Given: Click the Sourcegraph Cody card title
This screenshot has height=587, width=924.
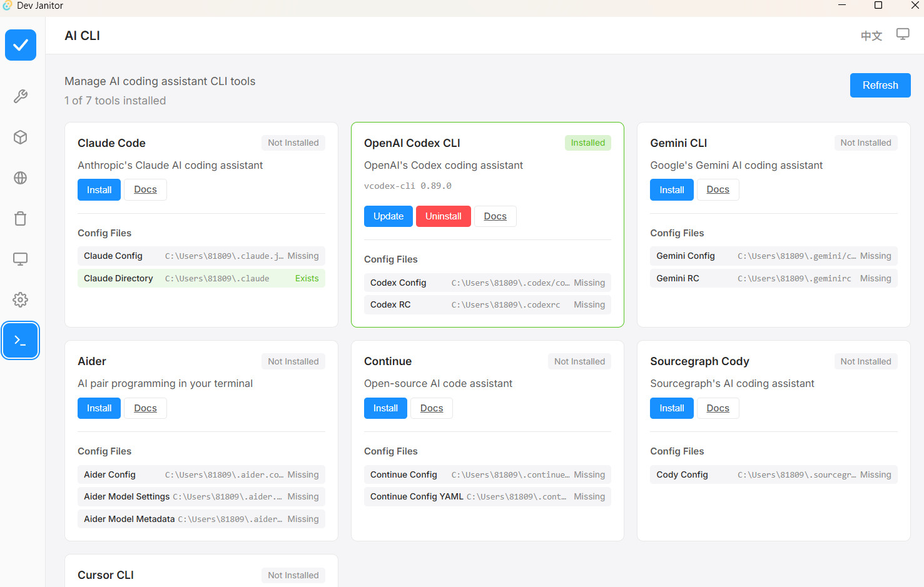Looking at the screenshot, I should pyautogui.click(x=699, y=361).
